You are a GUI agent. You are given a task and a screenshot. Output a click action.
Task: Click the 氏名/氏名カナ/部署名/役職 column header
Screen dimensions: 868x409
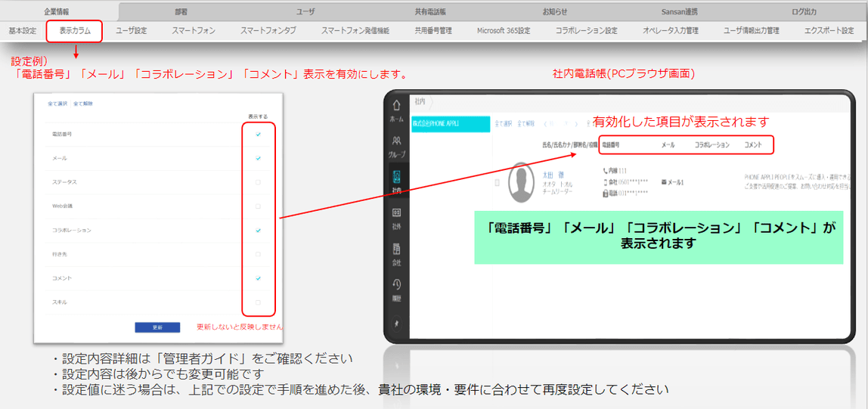click(570, 145)
